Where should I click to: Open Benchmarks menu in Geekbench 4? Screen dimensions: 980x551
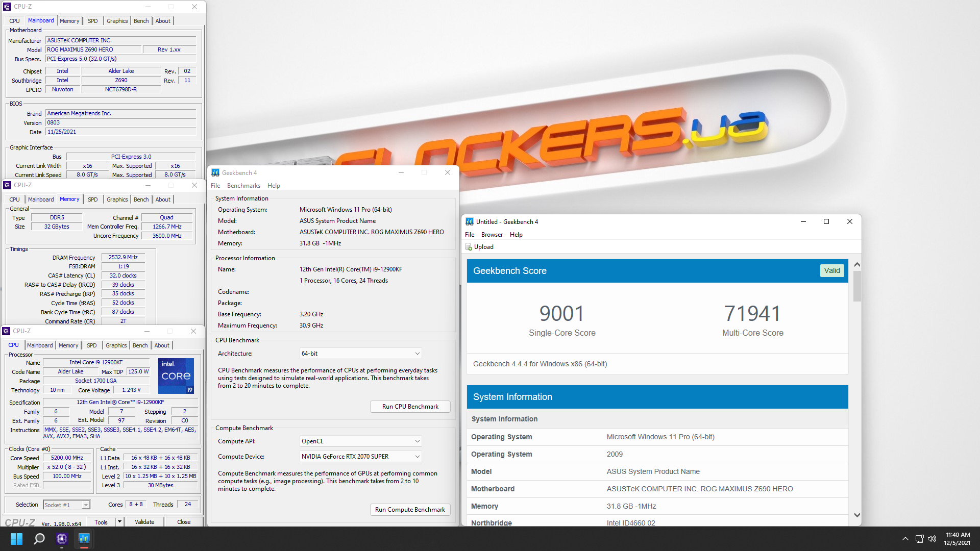243,186
